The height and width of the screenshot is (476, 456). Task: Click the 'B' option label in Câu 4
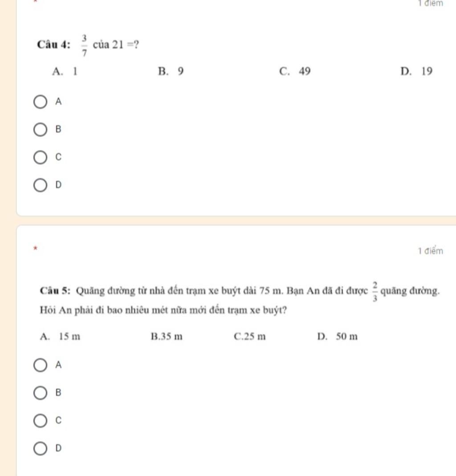58,129
